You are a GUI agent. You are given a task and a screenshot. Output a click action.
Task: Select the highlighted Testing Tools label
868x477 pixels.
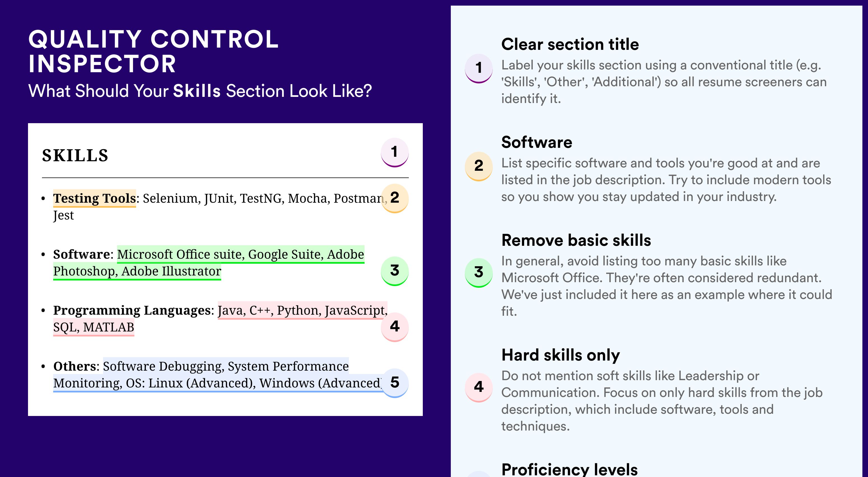pos(95,198)
